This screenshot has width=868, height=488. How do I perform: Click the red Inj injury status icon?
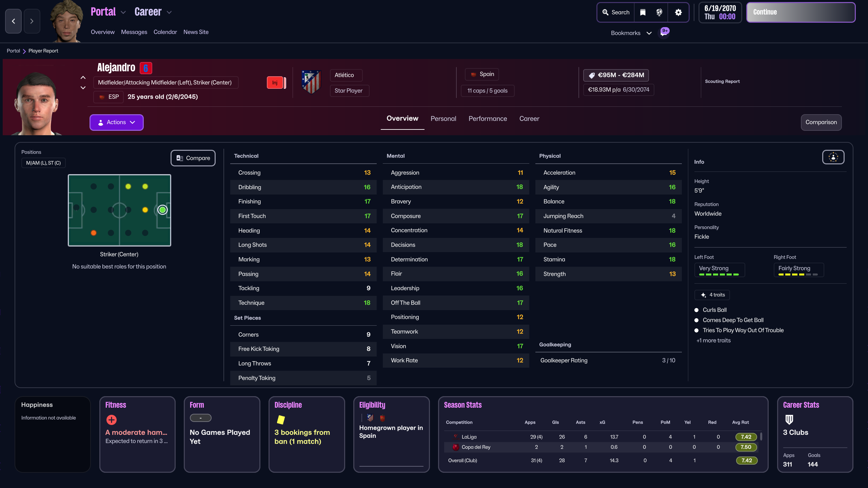coord(275,83)
